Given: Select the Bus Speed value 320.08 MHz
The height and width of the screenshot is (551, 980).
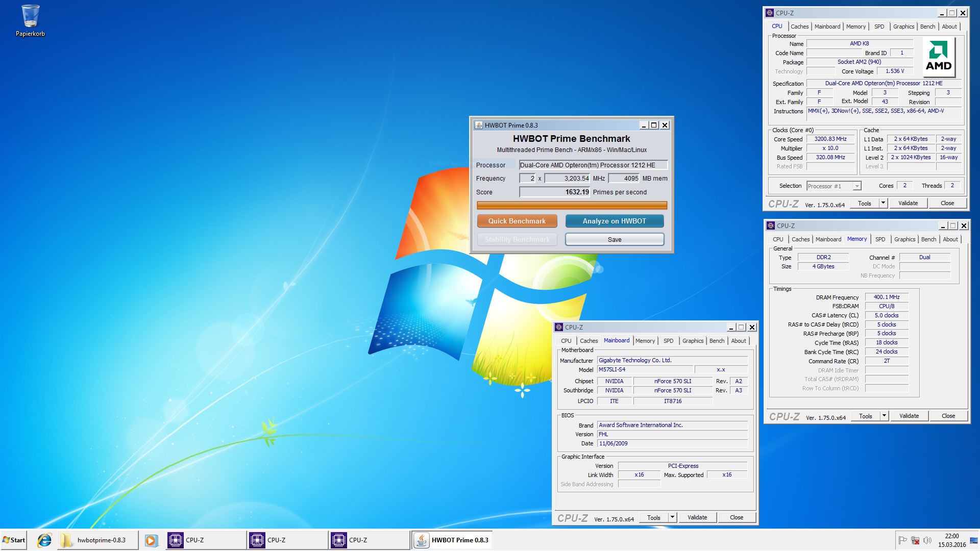Looking at the screenshot, I should coord(830,157).
